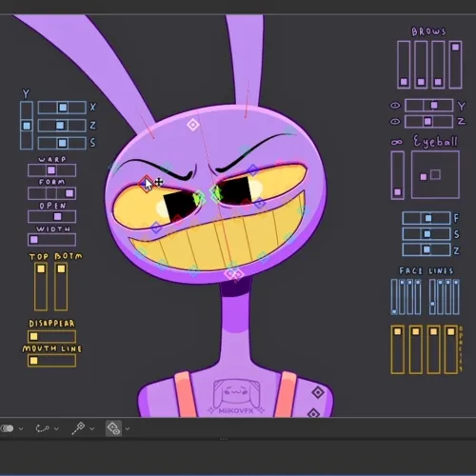Click the lower diamond control on the right shoulder
The height and width of the screenshot is (476, 476).
click(313, 413)
